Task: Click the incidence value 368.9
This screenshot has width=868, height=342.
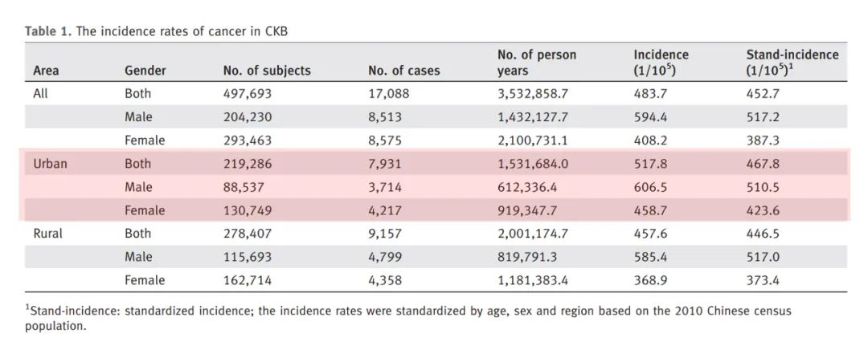Action: point(649,280)
